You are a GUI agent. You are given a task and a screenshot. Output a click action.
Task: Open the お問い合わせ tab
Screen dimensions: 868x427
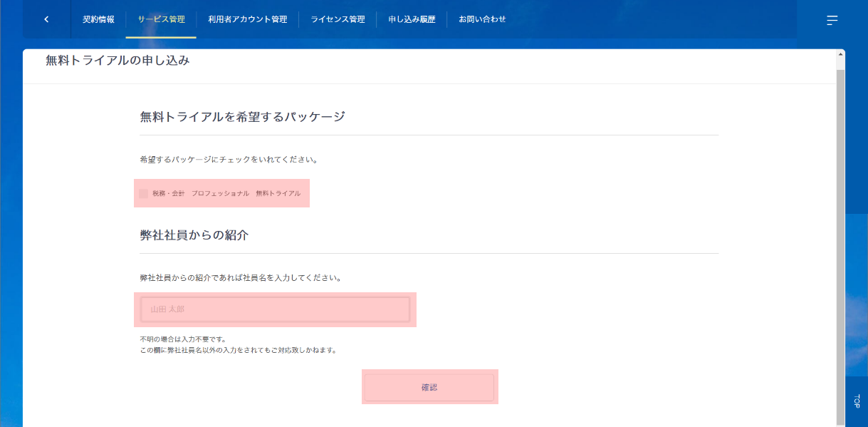coord(482,19)
